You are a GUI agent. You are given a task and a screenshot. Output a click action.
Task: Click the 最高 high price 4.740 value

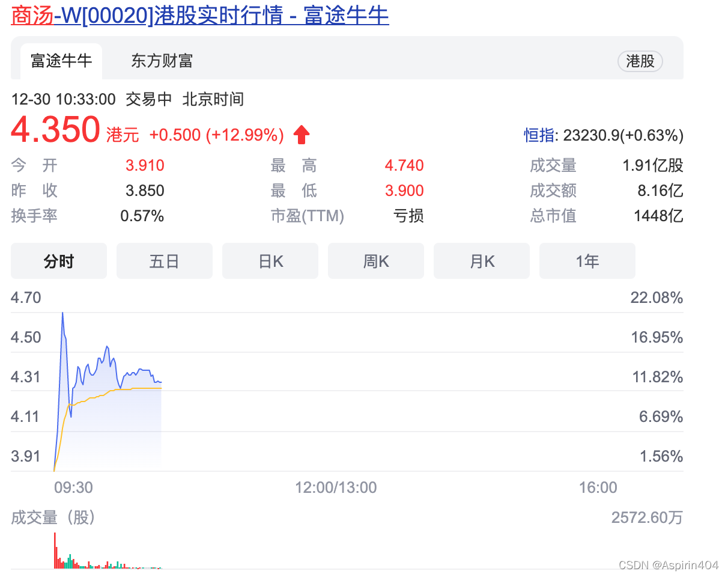[404, 165]
